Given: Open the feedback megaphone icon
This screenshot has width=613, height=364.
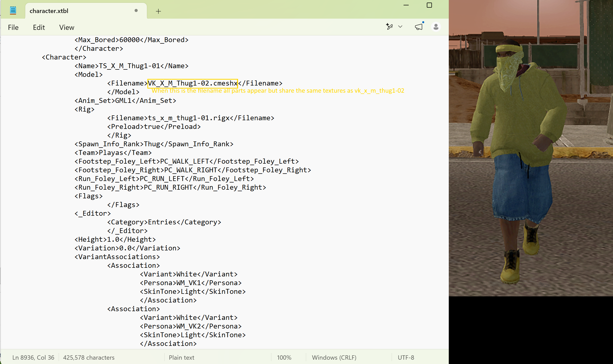Looking at the screenshot, I should point(419,27).
